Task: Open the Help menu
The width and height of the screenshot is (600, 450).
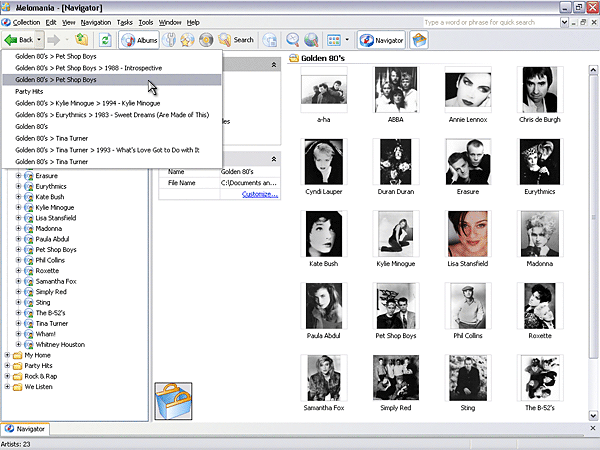Action: click(x=193, y=23)
